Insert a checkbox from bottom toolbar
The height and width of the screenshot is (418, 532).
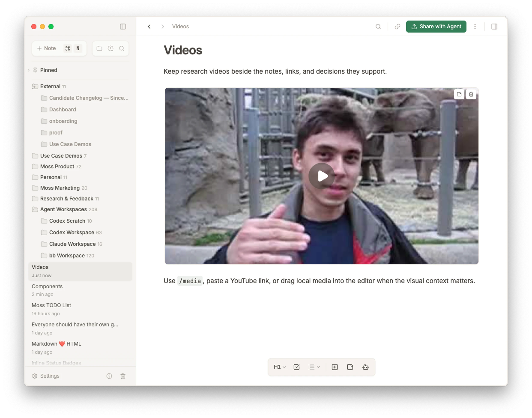pos(297,367)
